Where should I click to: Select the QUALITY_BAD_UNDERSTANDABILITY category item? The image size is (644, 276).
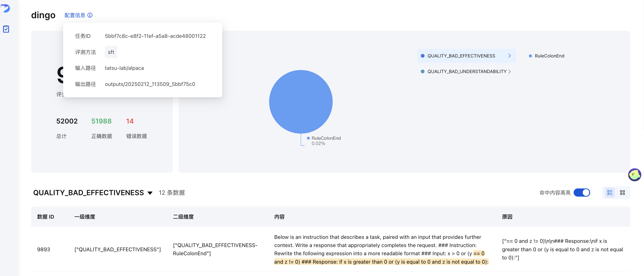(466, 72)
